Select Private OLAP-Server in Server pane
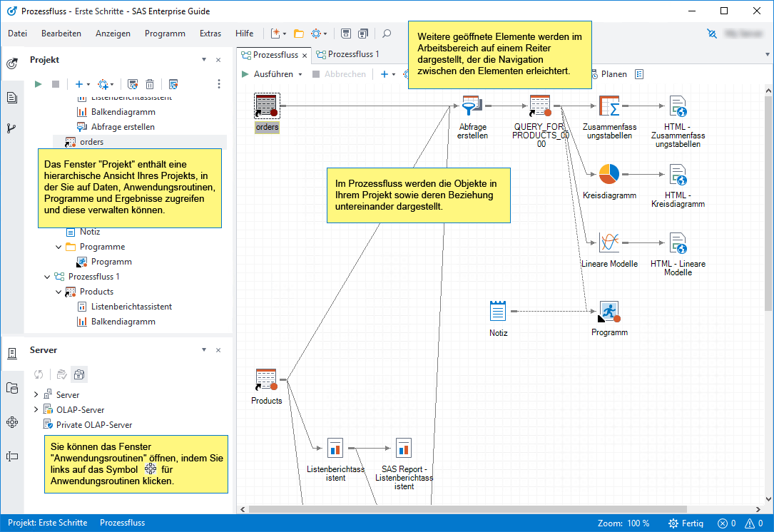The width and height of the screenshot is (774, 532). point(88,425)
